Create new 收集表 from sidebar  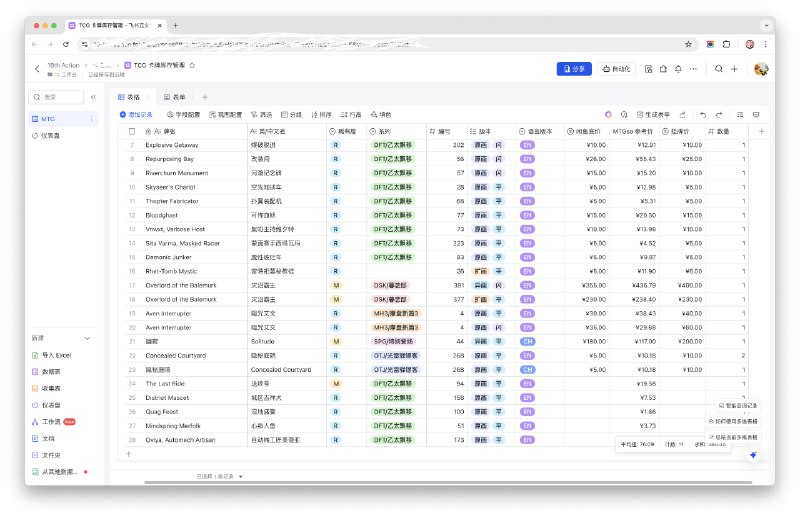click(47, 388)
